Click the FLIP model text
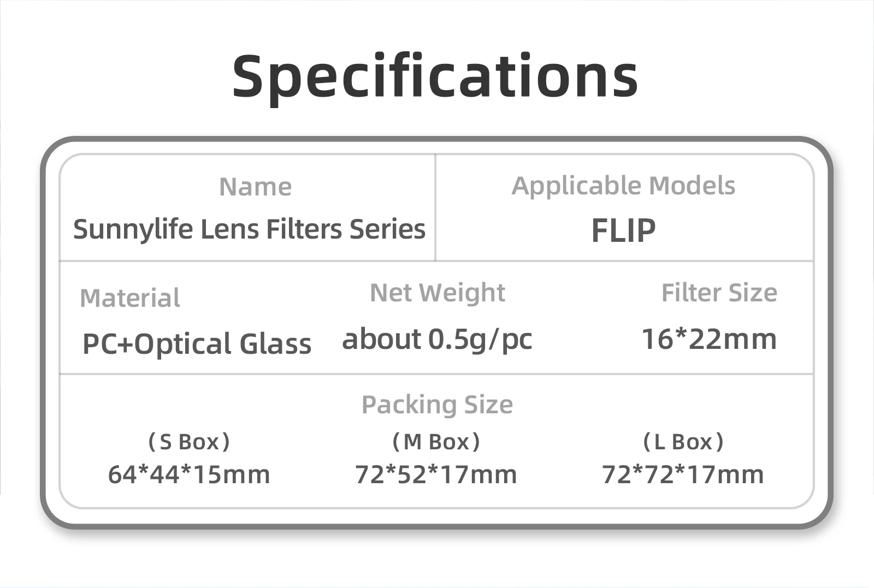The image size is (874, 588). tap(623, 230)
